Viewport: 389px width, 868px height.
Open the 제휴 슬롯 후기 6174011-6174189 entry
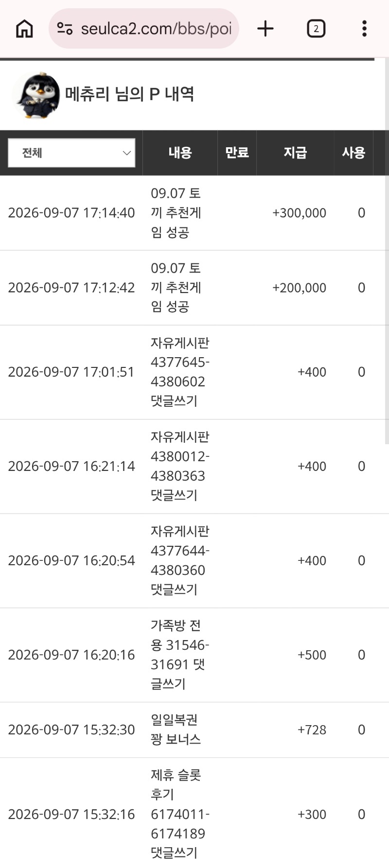point(180,814)
